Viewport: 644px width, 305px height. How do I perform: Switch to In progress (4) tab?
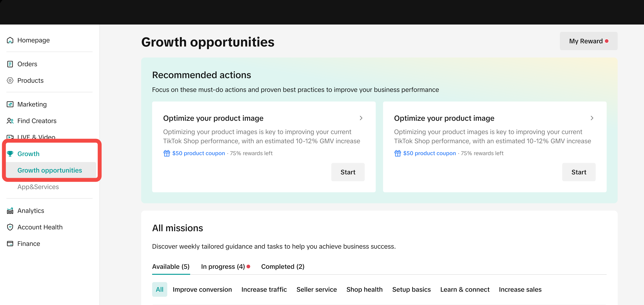(x=223, y=267)
